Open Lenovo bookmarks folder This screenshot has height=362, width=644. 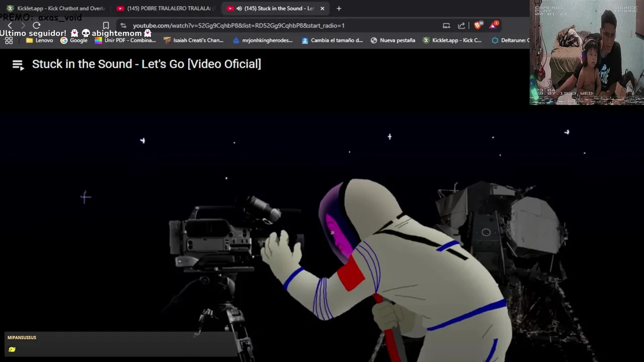pyautogui.click(x=39, y=40)
